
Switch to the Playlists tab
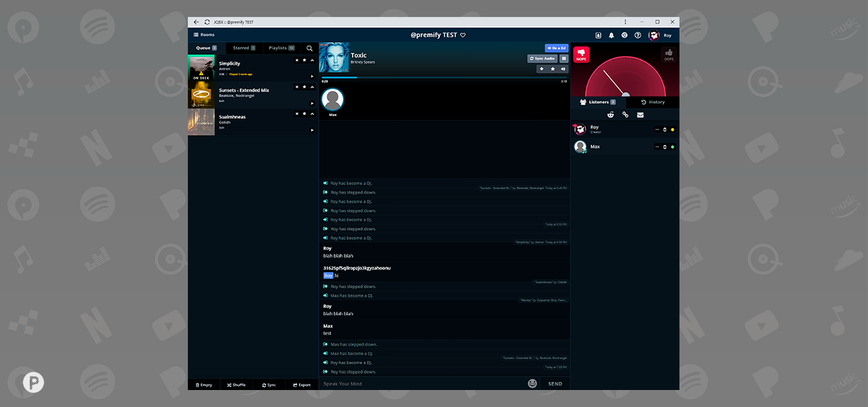click(281, 48)
